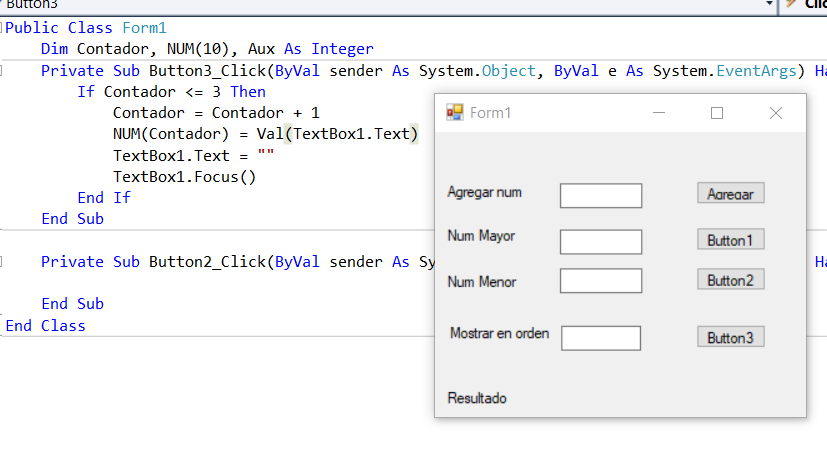Collapse the Public Class Form1 outline
The width and height of the screenshot is (827, 458).
pyautogui.click(x=2, y=27)
